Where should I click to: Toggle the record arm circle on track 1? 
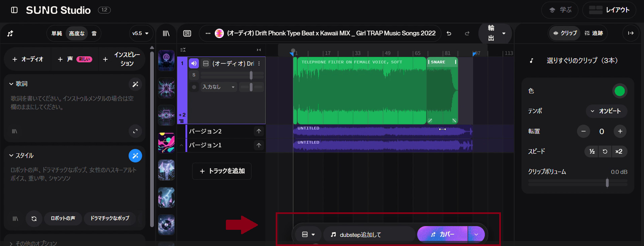(194, 87)
